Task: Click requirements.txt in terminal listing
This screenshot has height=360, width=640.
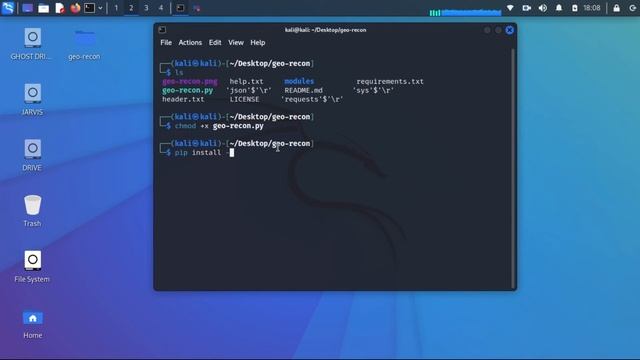Action: pyautogui.click(x=390, y=81)
